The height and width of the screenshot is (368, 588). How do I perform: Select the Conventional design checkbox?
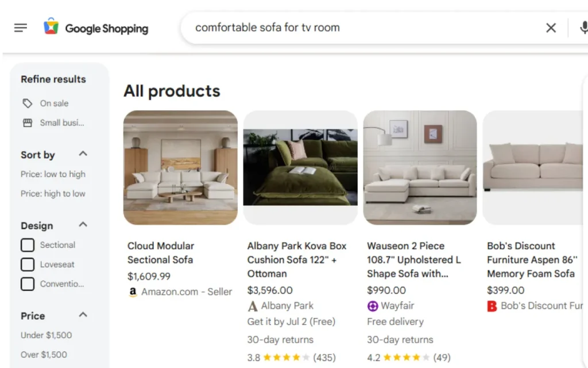tap(27, 283)
